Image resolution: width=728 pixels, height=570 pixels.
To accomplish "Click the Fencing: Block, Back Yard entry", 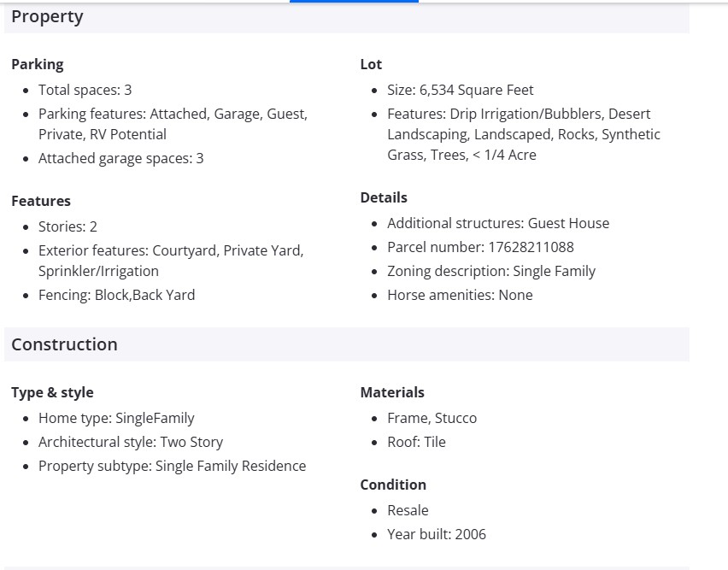I will pos(117,295).
